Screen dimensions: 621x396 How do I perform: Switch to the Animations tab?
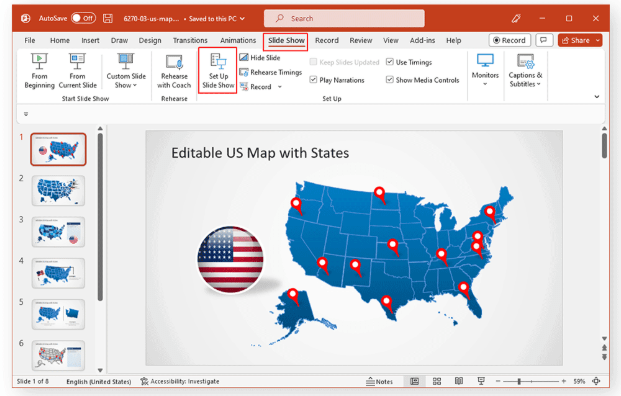(238, 40)
